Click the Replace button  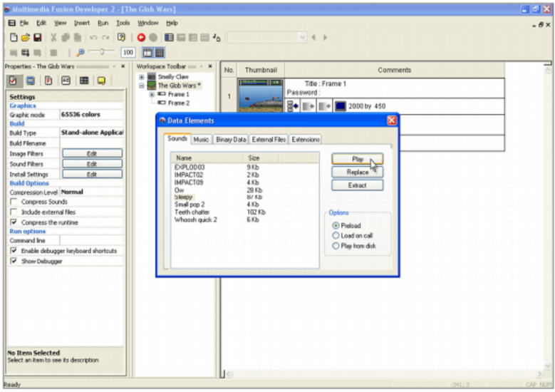[x=357, y=172]
